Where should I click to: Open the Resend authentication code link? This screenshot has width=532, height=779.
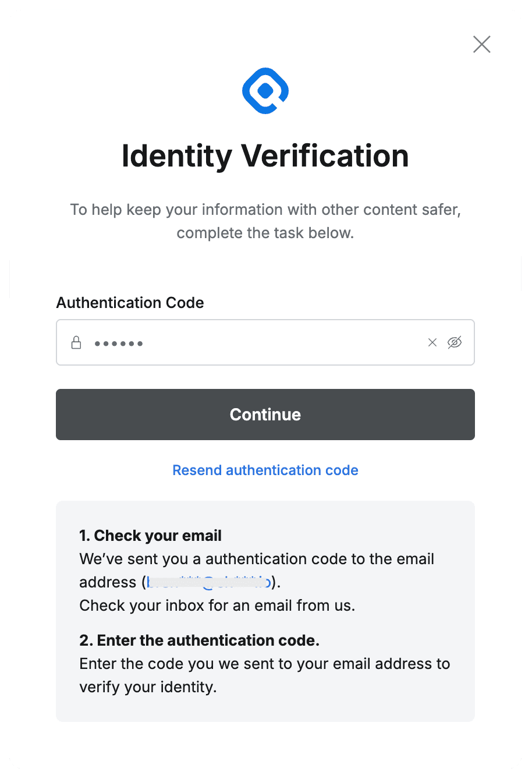click(265, 470)
